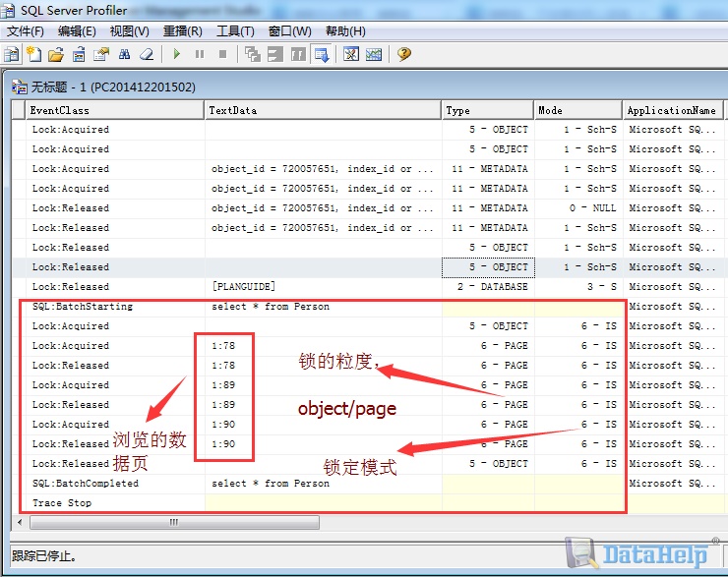Click the blank row-selector header cell of the grid
The height and width of the screenshot is (577, 728).
click(19, 110)
